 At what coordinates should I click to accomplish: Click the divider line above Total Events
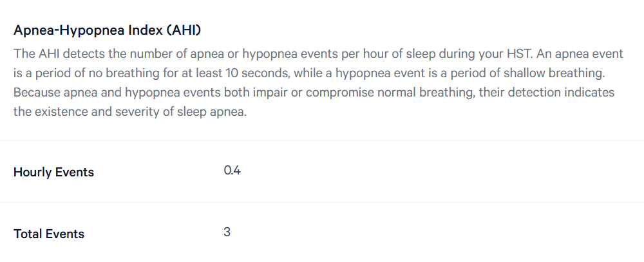pos(322,202)
